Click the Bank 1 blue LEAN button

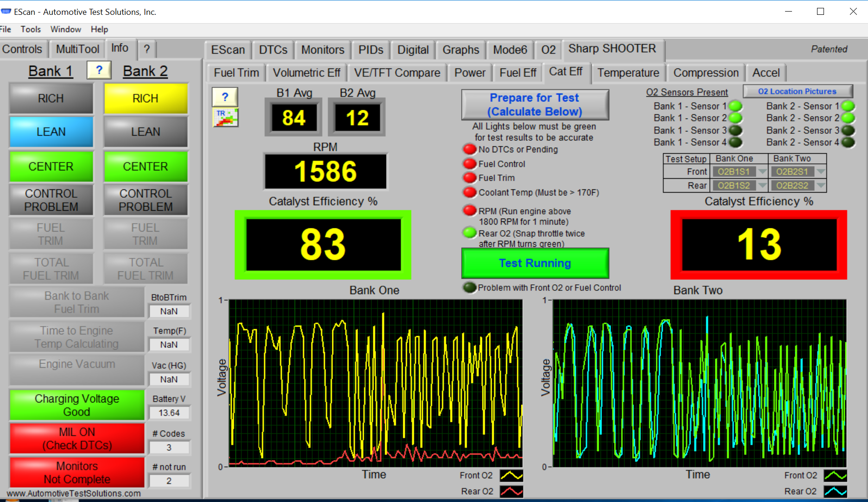point(51,132)
